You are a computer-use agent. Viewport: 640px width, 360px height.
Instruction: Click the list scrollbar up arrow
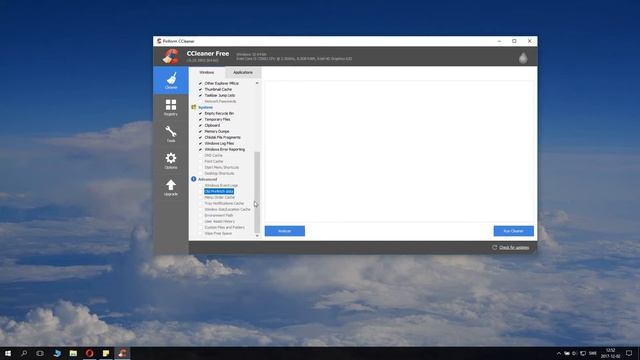pyautogui.click(x=257, y=83)
